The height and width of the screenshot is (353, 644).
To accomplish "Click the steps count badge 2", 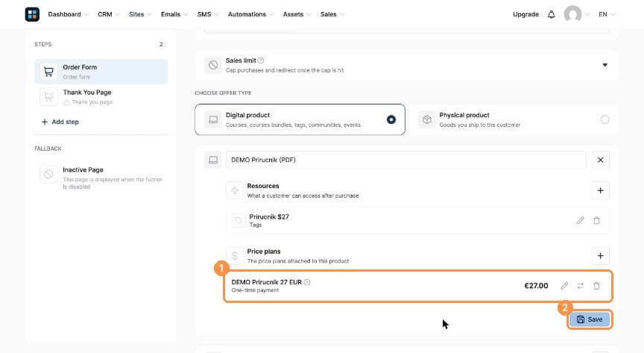I will 161,44.
